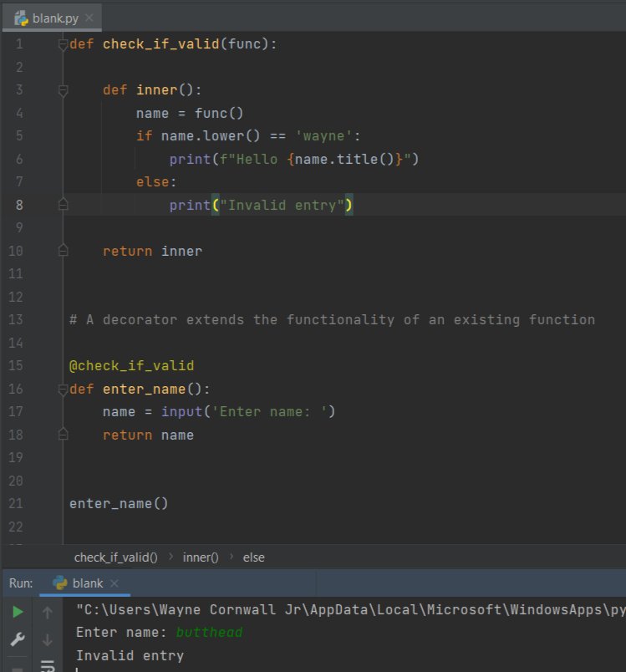Click the down stack trace arrow

coord(48,639)
